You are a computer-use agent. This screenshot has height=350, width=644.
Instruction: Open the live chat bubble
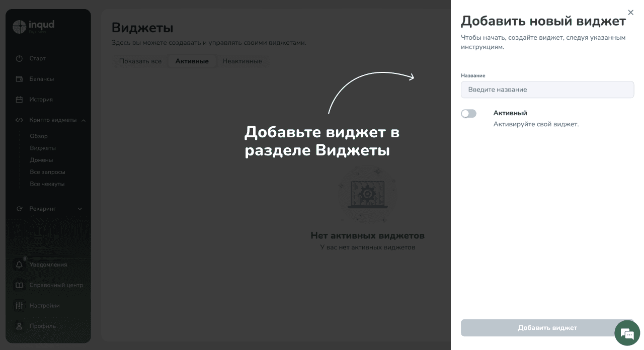click(x=627, y=333)
